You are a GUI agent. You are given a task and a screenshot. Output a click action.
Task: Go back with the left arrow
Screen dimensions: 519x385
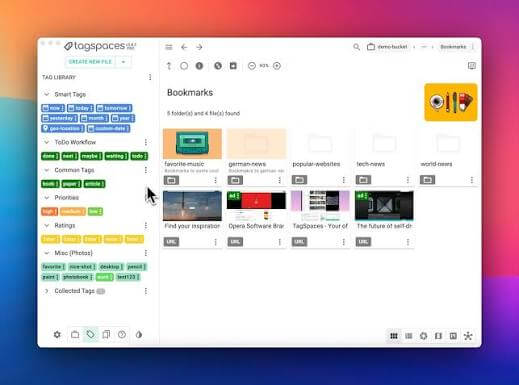click(x=184, y=47)
